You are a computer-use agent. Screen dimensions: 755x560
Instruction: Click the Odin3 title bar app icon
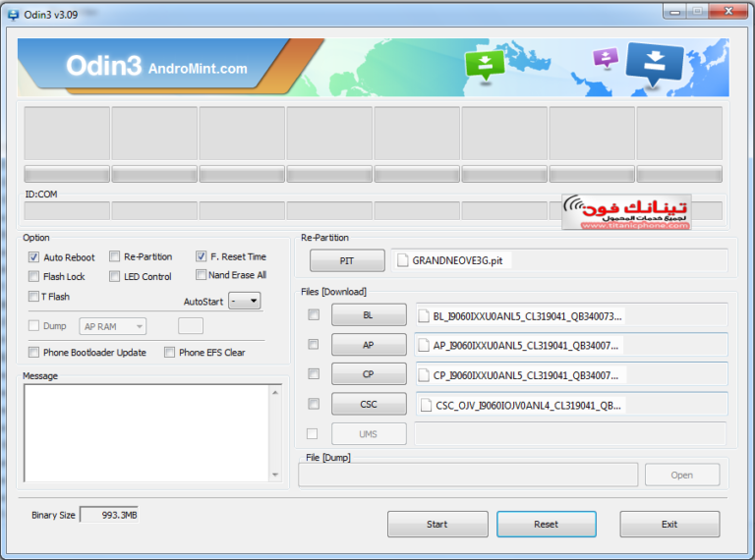[x=13, y=15]
